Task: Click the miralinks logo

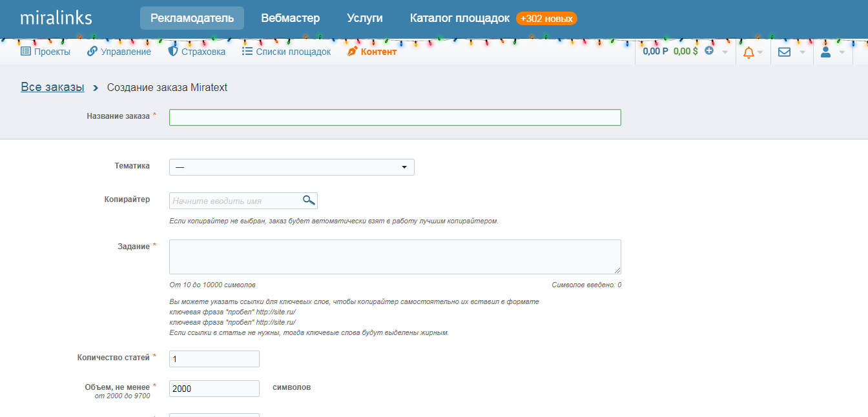Action: 56,17
